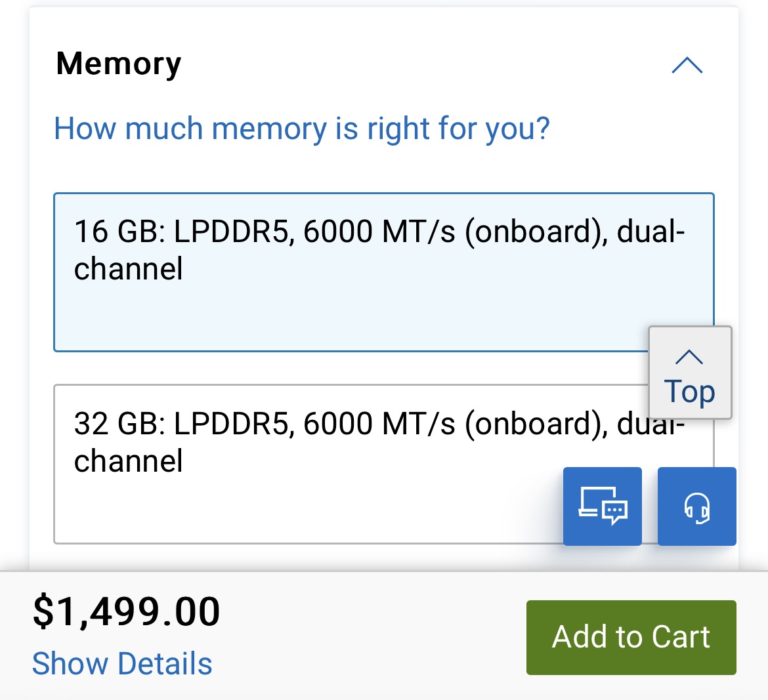Click the Show Details link
The width and height of the screenshot is (768, 700).
(x=122, y=664)
